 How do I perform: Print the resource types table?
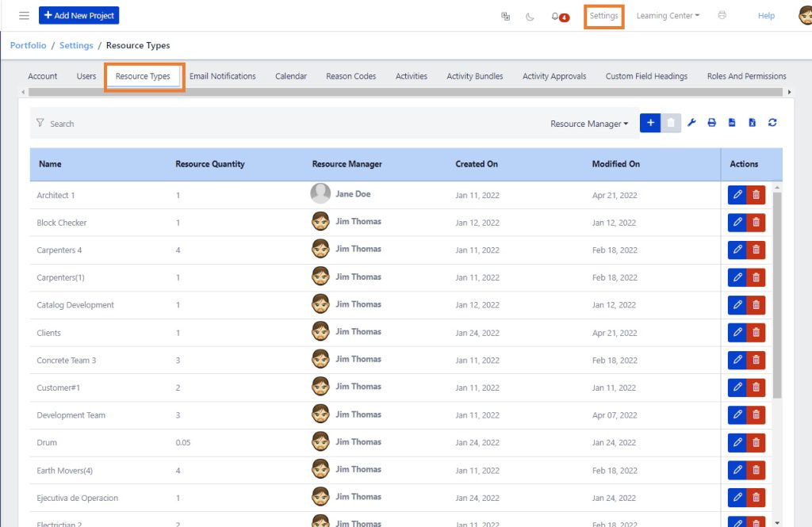pos(711,123)
